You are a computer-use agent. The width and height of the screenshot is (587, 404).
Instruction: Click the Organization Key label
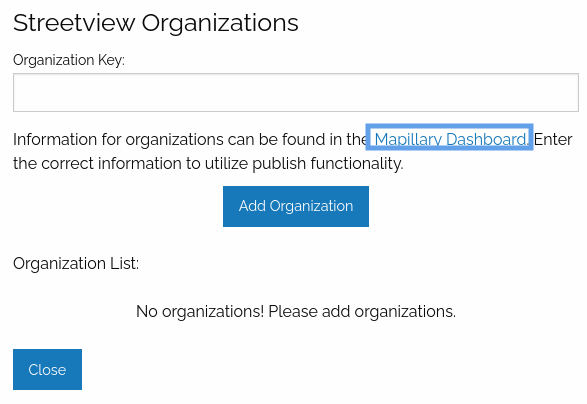coord(69,60)
